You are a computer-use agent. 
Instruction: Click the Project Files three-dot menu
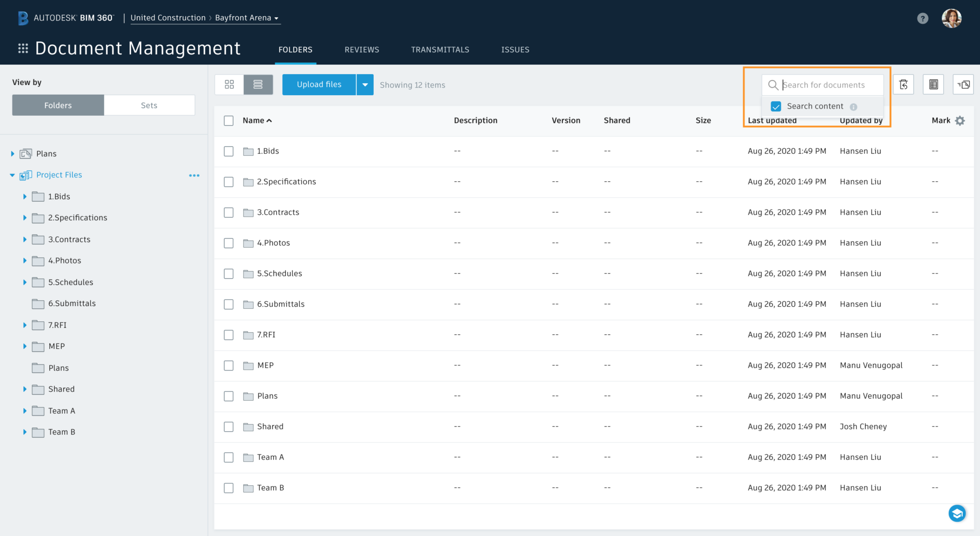tap(194, 175)
